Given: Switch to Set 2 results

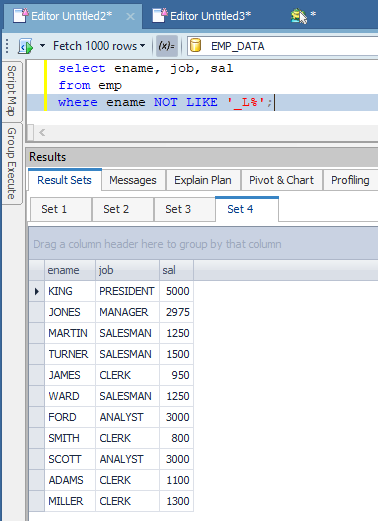Looking at the screenshot, I should [122, 209].
